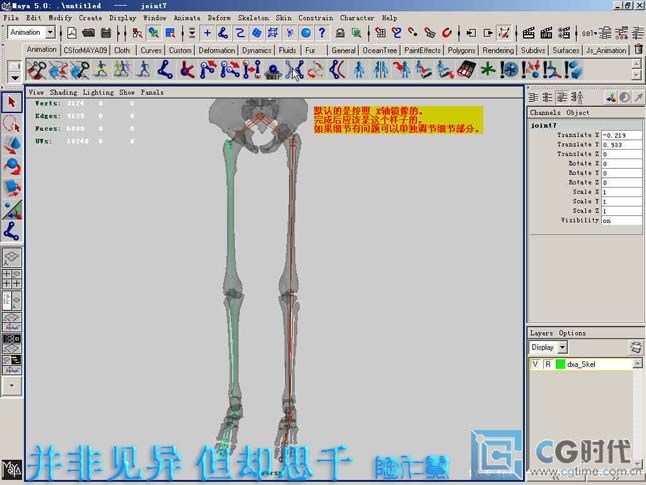Viewport: 646px width, 485px height.
Task: Open the Layers menu in Layer Editor
Action: pyautogui.click(x=541, y=333)
